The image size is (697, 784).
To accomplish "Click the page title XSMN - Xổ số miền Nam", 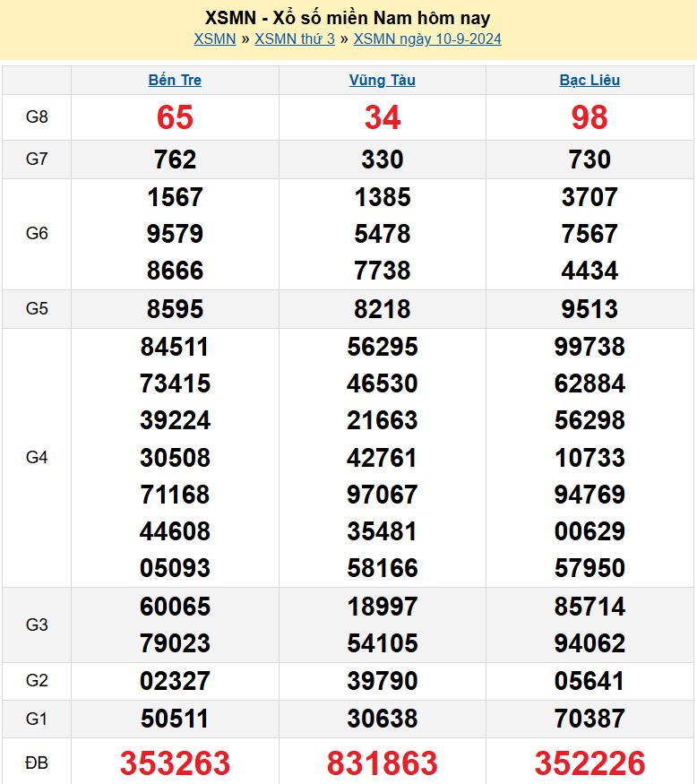I will 348,18.
